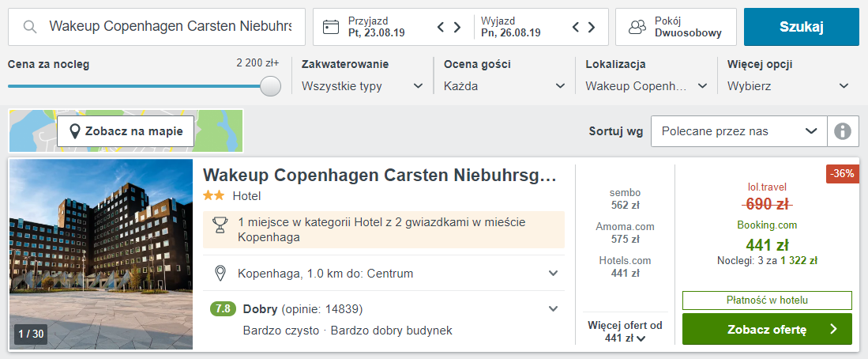Expand Więcej ofert od 441 zł
This screenshot has height=359, width=868.
pyautogui.click(x=625, y=331)
